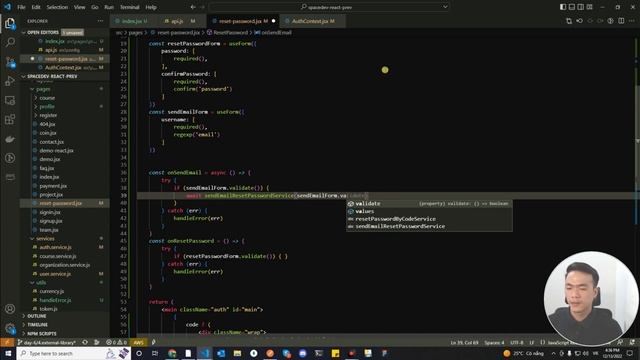
Task: Select 'validate' in autocomplete suggestions
Action: point(429,203)
